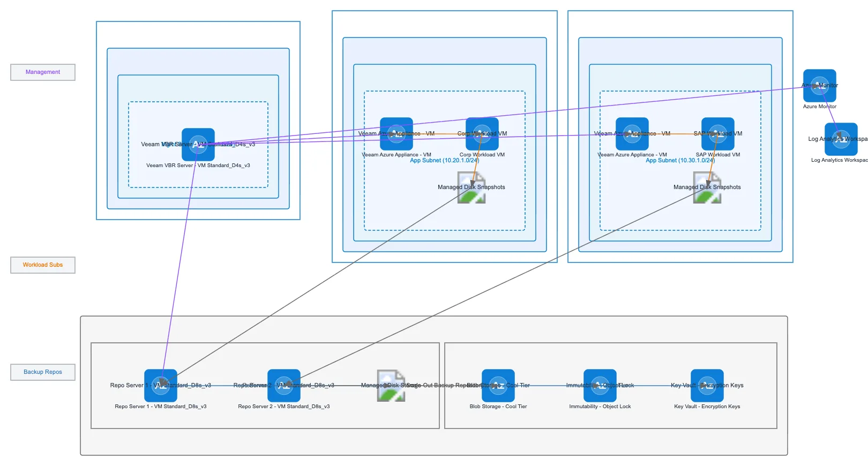868x466 pixels.
Task: Click the Workload Subs label box
Action: pyautogui.click(x=43, y=265)
